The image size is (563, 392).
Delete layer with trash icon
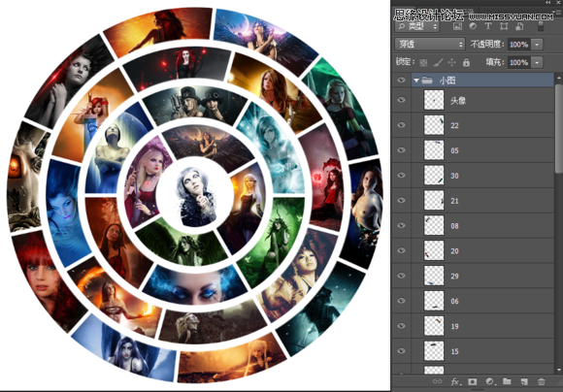coord(541,381)
